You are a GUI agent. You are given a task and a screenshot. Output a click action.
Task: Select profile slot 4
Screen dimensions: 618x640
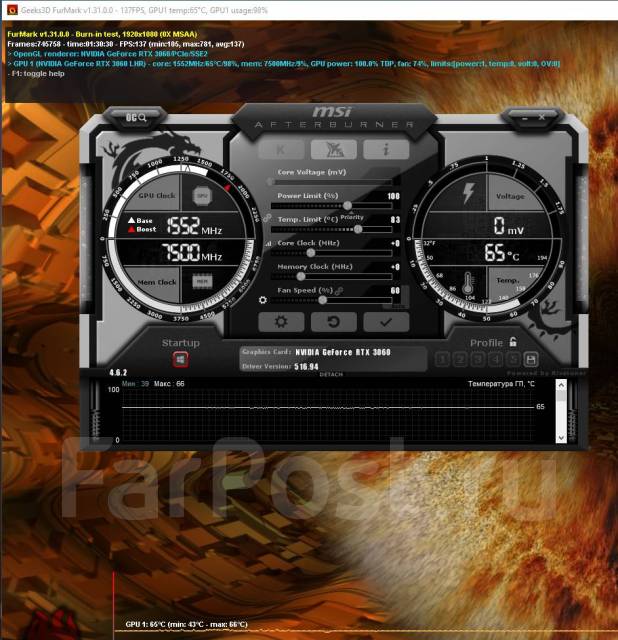pyautogui.click(x=495, y=359)
